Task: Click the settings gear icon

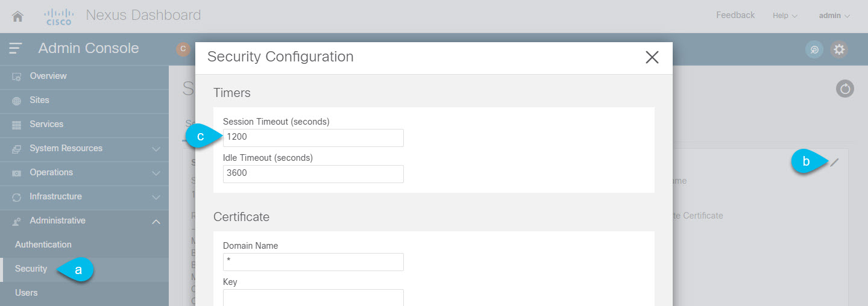Action: (x=839, y=49)
